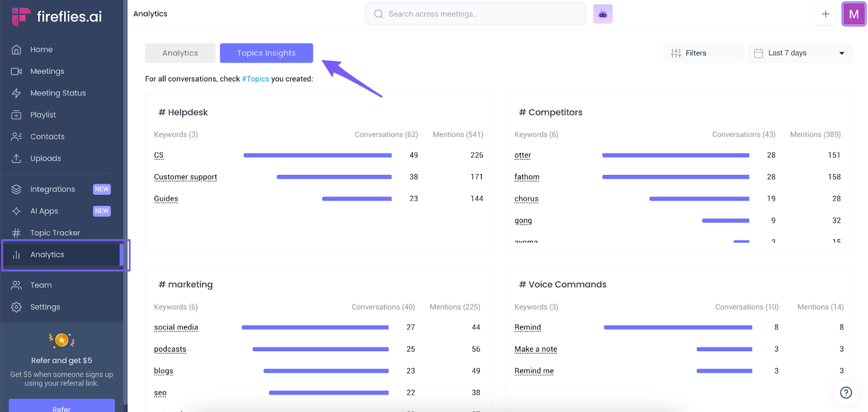
Task: Click the calendar icon beside Last 7 days
Action: coord(758,53)
